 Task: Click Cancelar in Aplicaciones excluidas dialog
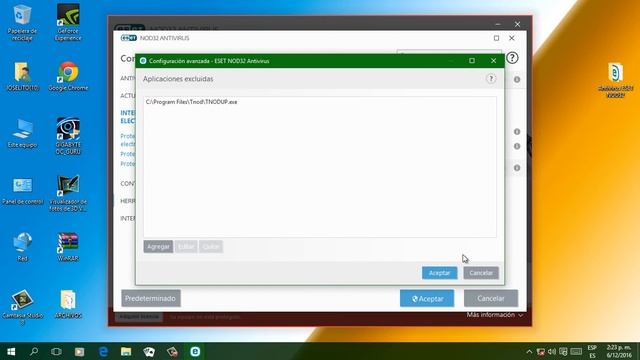[481, 273]
